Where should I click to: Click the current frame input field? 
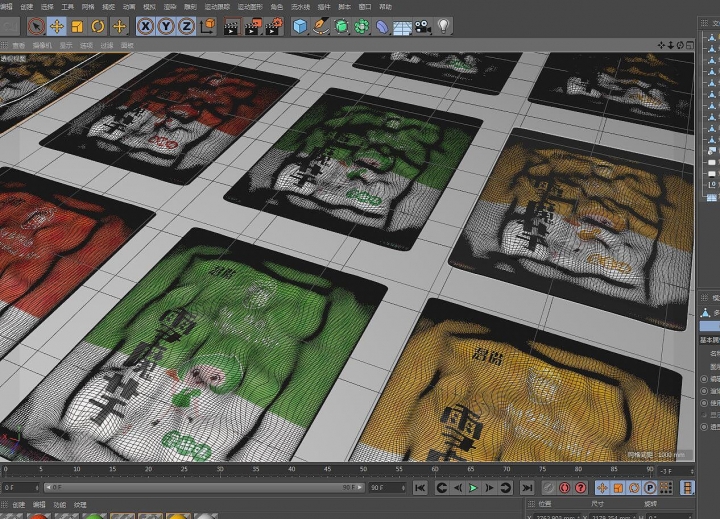click(x=20, y=488)
